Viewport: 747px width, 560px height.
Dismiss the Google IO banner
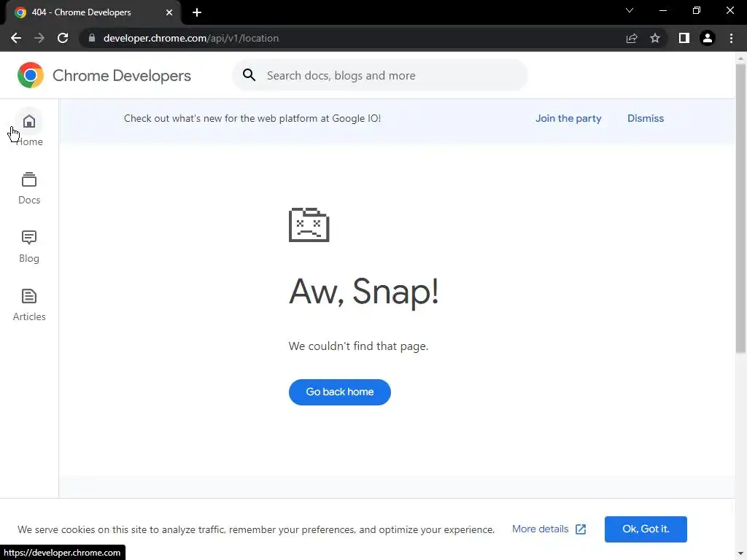[x=646, y=118]
